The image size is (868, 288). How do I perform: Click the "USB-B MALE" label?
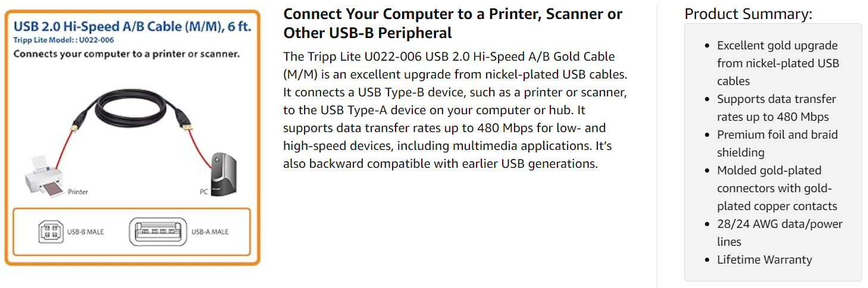(x=85, y=231)
